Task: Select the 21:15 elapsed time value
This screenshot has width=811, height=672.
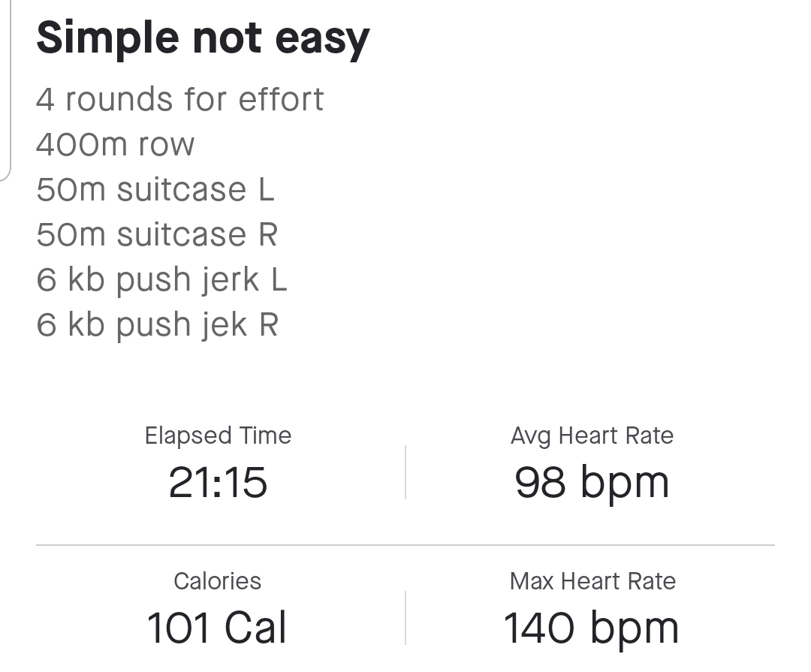Action: (218, 482)
